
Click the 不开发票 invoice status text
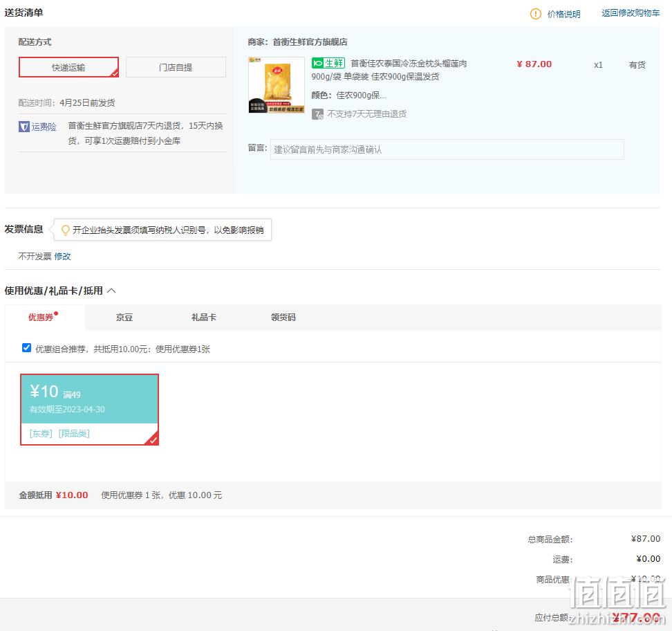(x=35, y=257)
